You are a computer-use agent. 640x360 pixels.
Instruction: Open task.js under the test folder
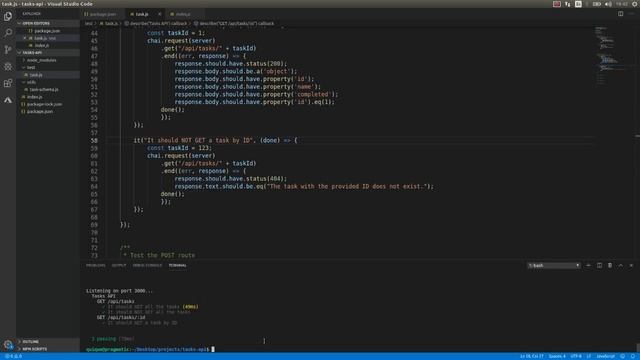48,75
